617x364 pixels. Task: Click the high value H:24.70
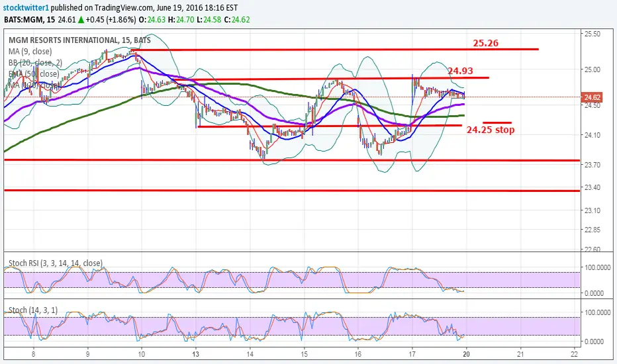click(181, 20)
